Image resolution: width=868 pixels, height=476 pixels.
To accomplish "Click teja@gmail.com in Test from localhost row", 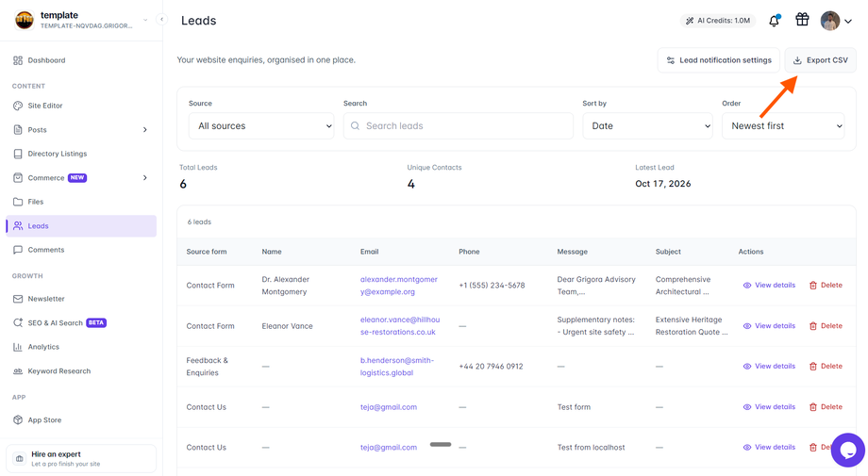I will (x=389, y=448).
